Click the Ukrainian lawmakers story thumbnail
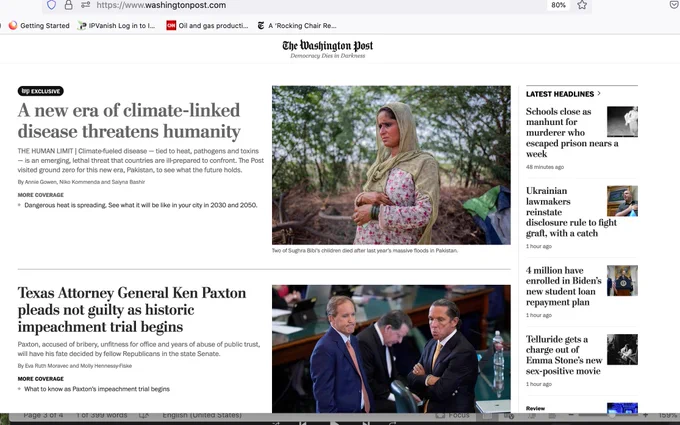This screenshot has width=680, height=425. point(622,201)
